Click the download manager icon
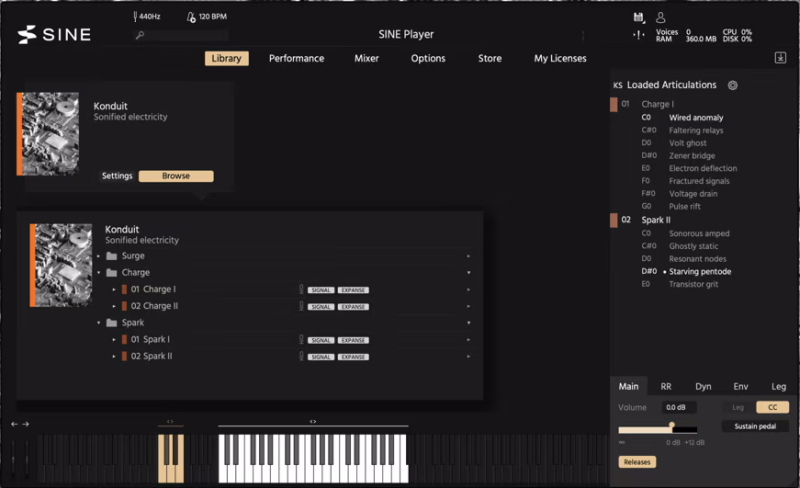Screen dimensions: 800x488 coord(780,58)
